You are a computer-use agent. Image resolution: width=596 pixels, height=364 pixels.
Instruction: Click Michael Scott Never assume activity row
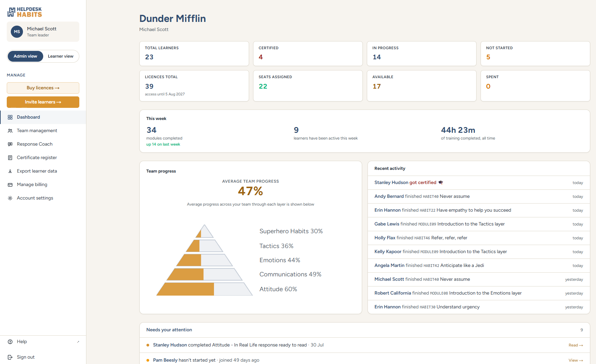click(479, 279)
